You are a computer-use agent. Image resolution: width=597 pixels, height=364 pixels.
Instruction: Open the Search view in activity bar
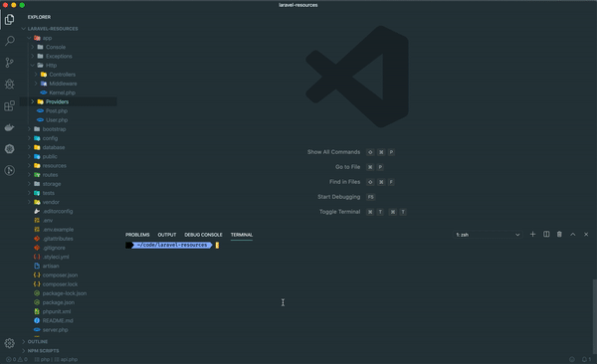click(10, 41)
